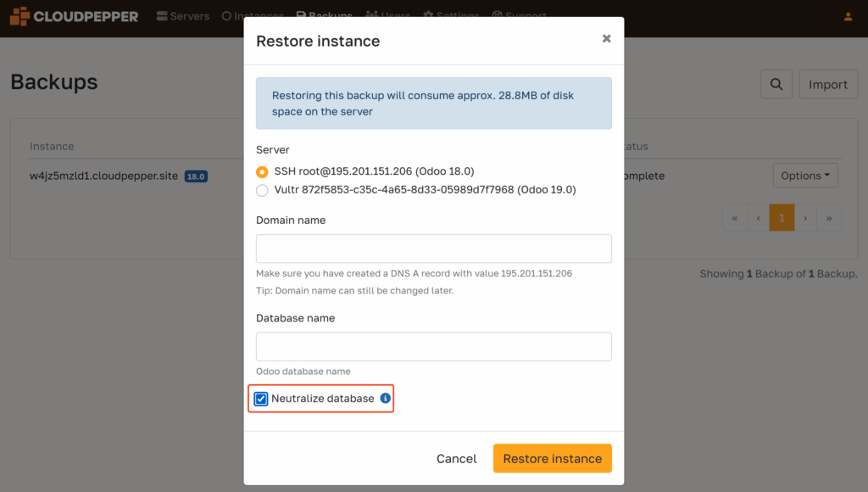
Task: Uncheck the Neutralize database checkbox
Action: [x=262, y=398]
